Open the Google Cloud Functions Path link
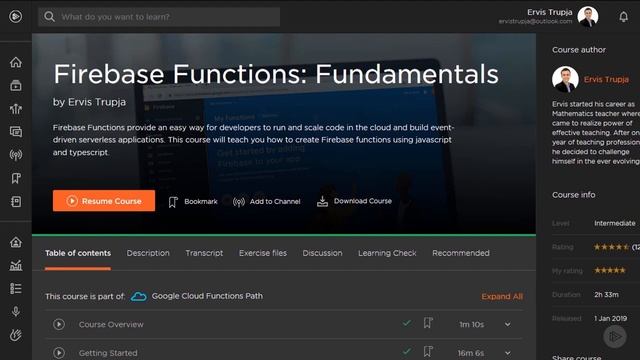The width and height of the screenshot is (640, 360). [207, 296]
